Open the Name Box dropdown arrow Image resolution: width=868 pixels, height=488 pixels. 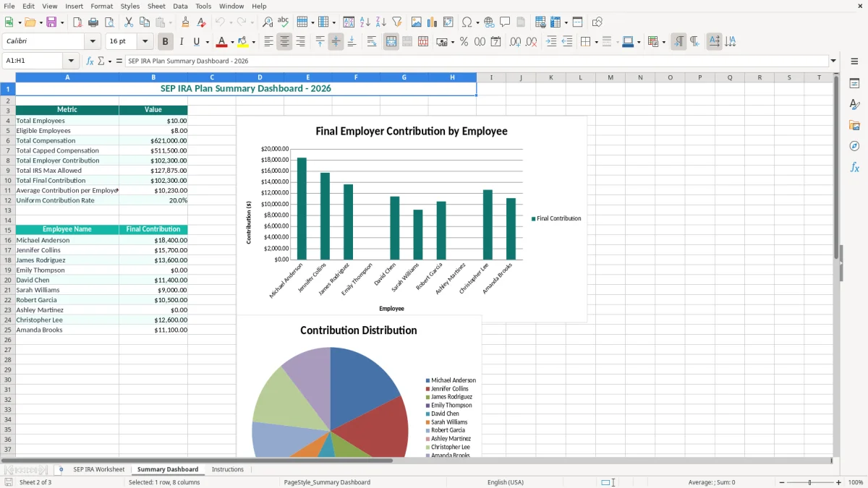(71, 61)
